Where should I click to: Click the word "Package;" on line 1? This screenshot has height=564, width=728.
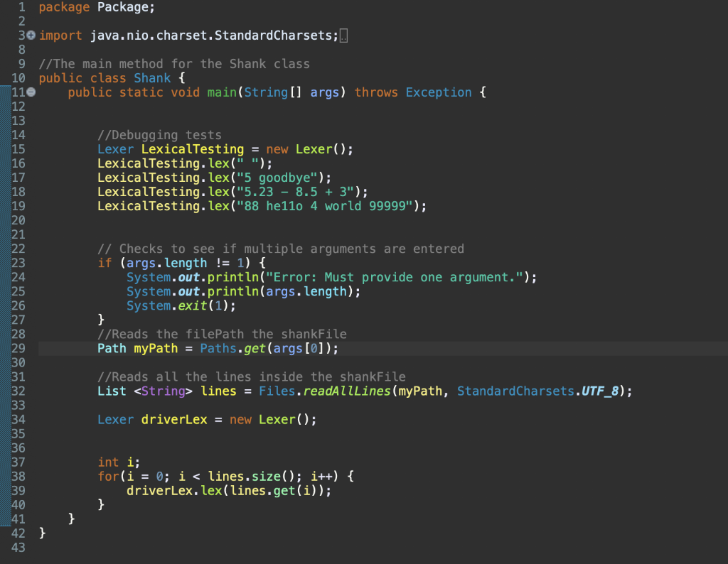pyautogui.click(x=126, y=7)
